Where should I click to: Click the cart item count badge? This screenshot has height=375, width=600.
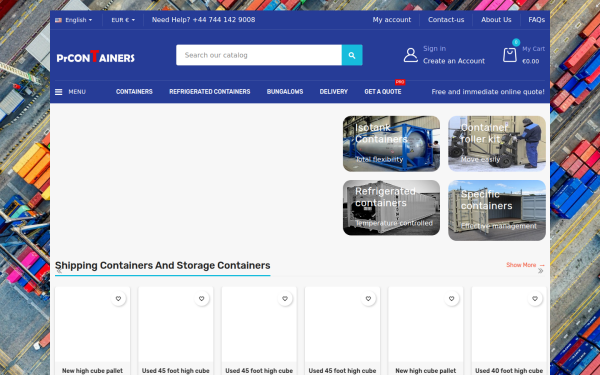(x=516, y=42)
